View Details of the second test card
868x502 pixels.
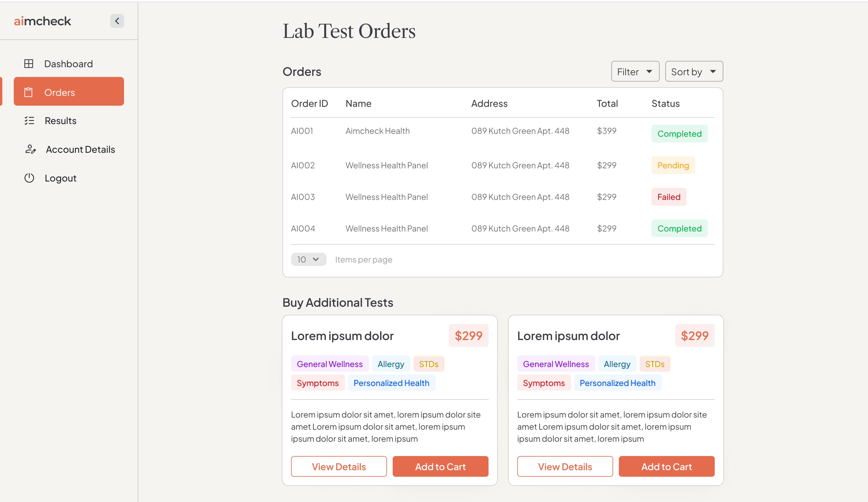click(x=565, y=466)
